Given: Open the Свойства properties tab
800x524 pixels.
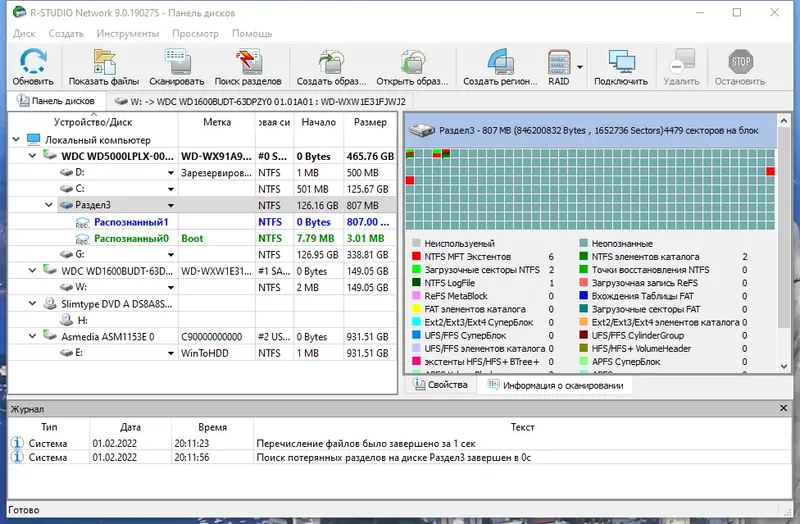Looking at the screenshot, I should coord(441,385).
